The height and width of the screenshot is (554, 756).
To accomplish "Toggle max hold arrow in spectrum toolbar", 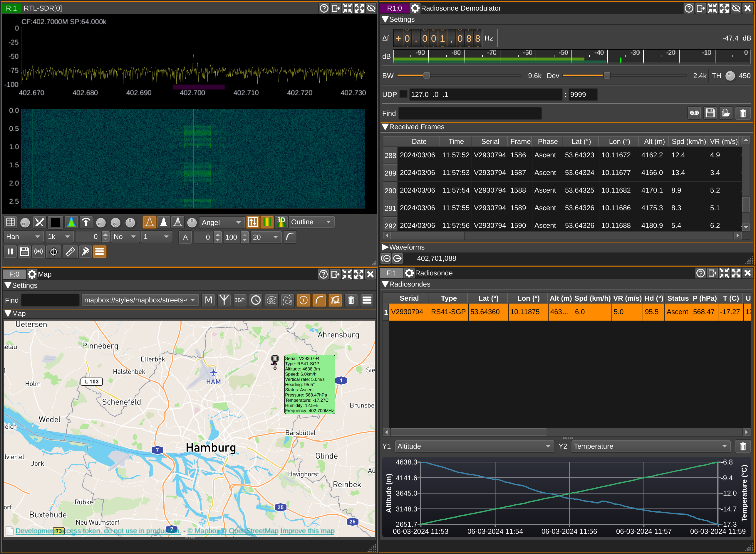I will [x=86, y=222].
